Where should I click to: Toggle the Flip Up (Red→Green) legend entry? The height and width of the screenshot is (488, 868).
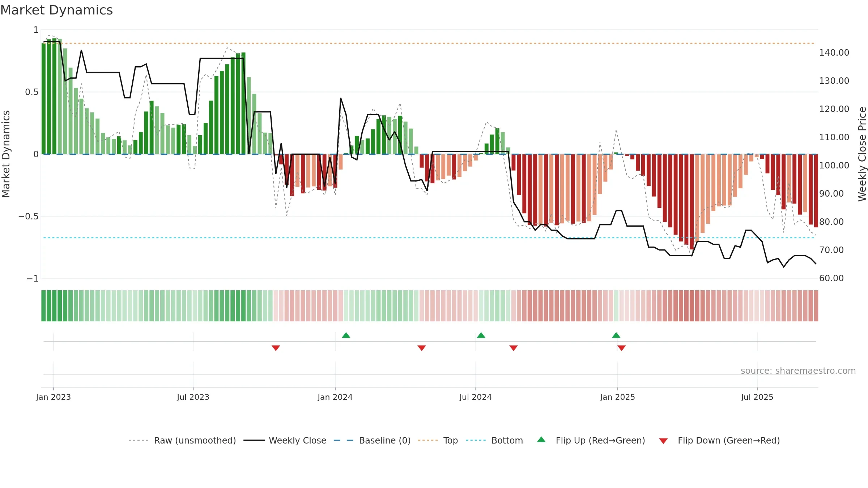[591, 440]
